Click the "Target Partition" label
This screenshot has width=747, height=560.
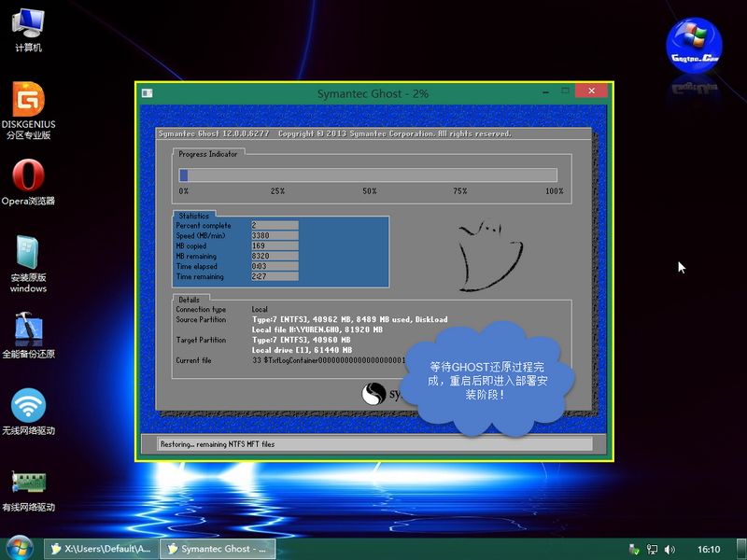(x=201, y=340)
